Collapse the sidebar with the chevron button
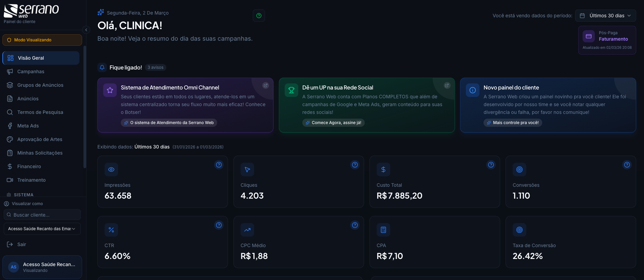 (86, 30)
